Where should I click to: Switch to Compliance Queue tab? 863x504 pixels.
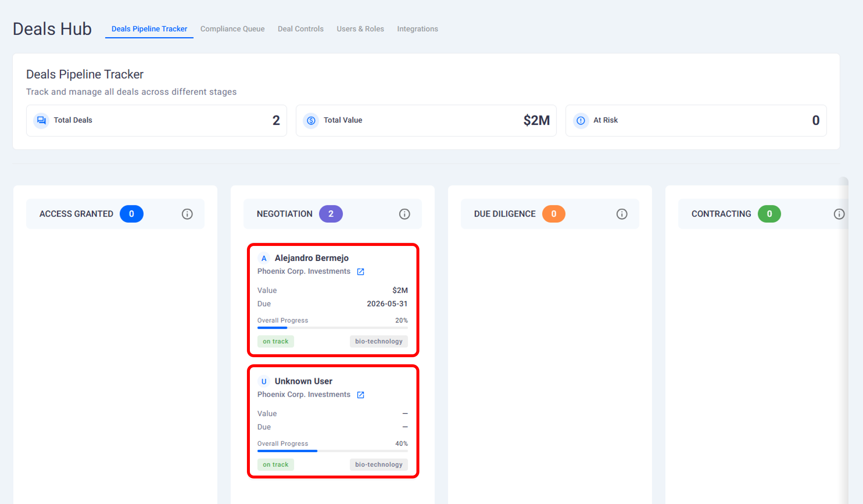pos(232,29)
